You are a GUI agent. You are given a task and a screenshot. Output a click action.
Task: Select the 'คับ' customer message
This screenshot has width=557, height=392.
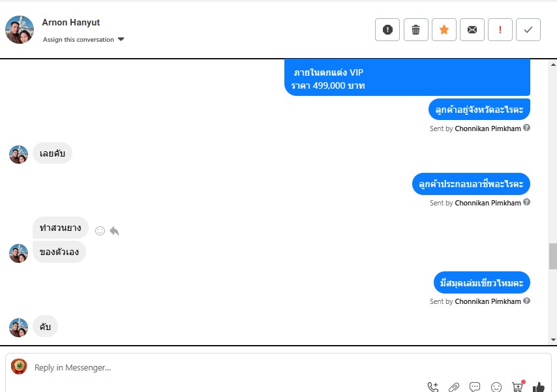click(x=45, y=326)
